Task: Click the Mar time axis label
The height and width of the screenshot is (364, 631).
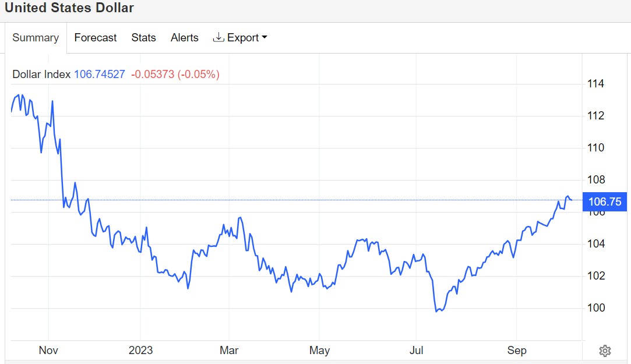Action: point(229,350)
